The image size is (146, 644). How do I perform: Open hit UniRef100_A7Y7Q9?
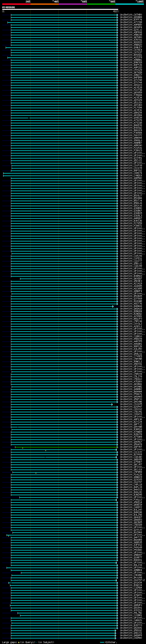[131, 22]
